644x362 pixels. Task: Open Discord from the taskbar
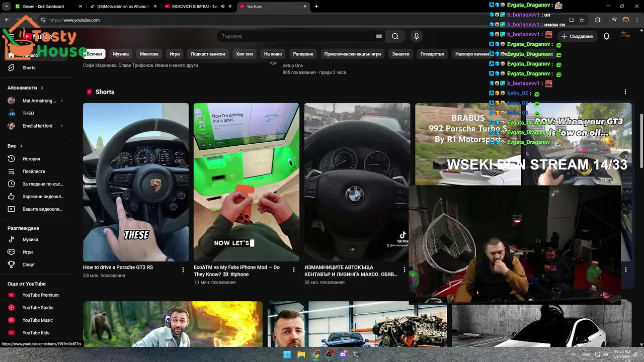(343, 354)
